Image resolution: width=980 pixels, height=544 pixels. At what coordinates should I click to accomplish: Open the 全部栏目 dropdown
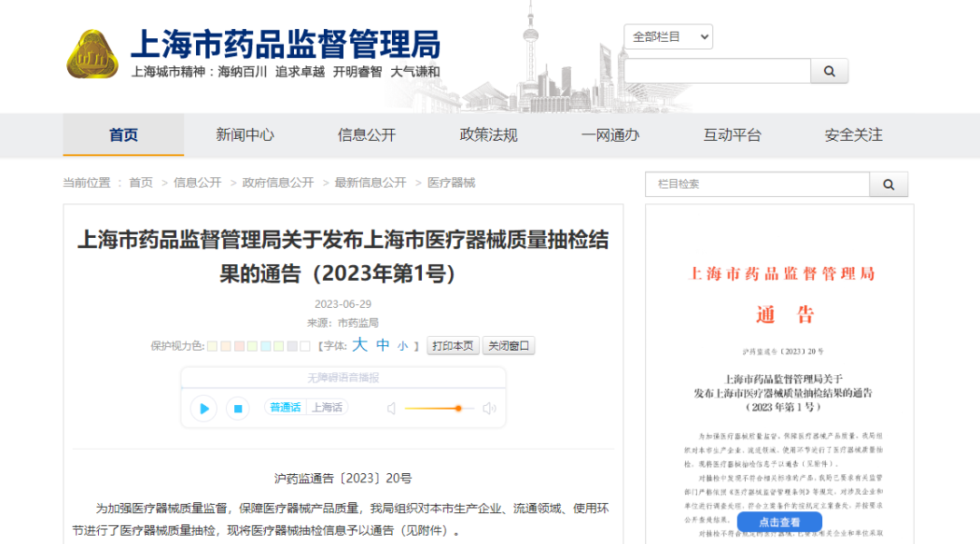pyautogui.click(x=668, y=35)
